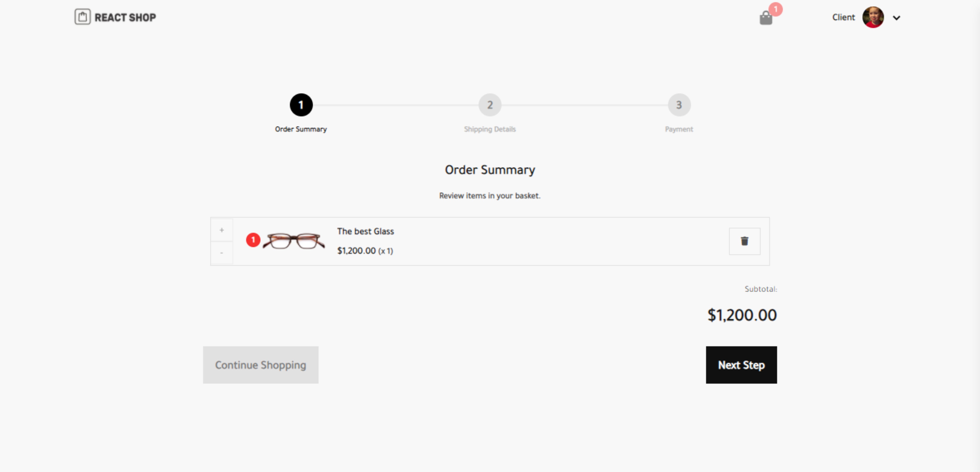This screenshot has width=980, height=472.
Task: Open the glasses product thumbnail
Action: tap(294, 241)
